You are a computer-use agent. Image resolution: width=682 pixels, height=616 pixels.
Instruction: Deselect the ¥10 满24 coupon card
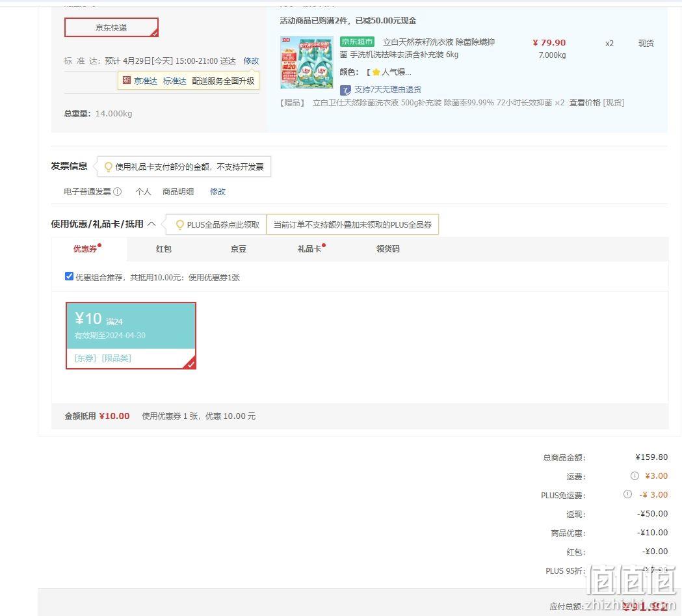[x=131, y=336]
